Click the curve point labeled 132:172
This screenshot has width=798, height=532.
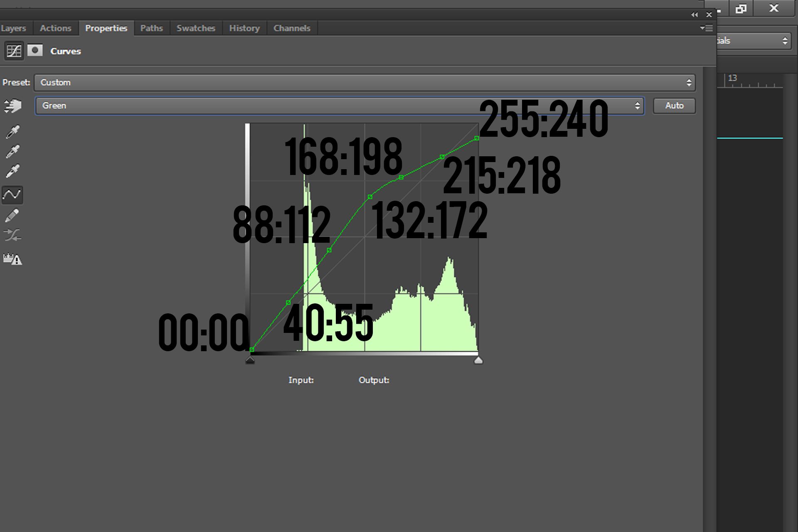(370, 197)
